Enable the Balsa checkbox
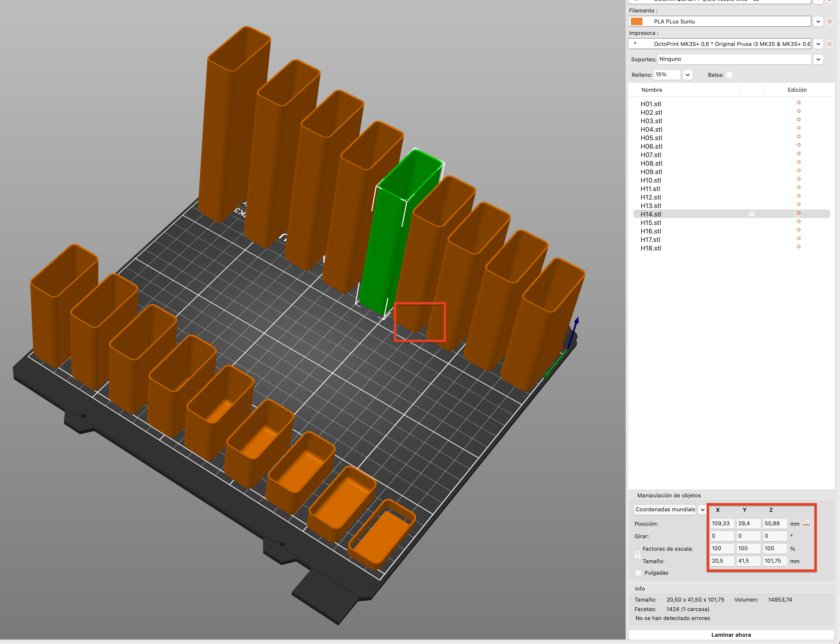Viewport: 840px width, 644px height. coord(729,75)
